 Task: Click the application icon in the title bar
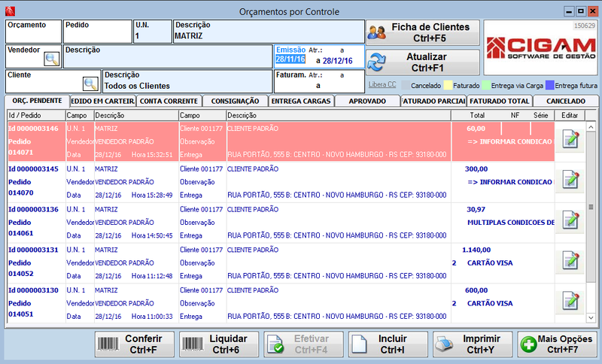[x=10, y=11]
